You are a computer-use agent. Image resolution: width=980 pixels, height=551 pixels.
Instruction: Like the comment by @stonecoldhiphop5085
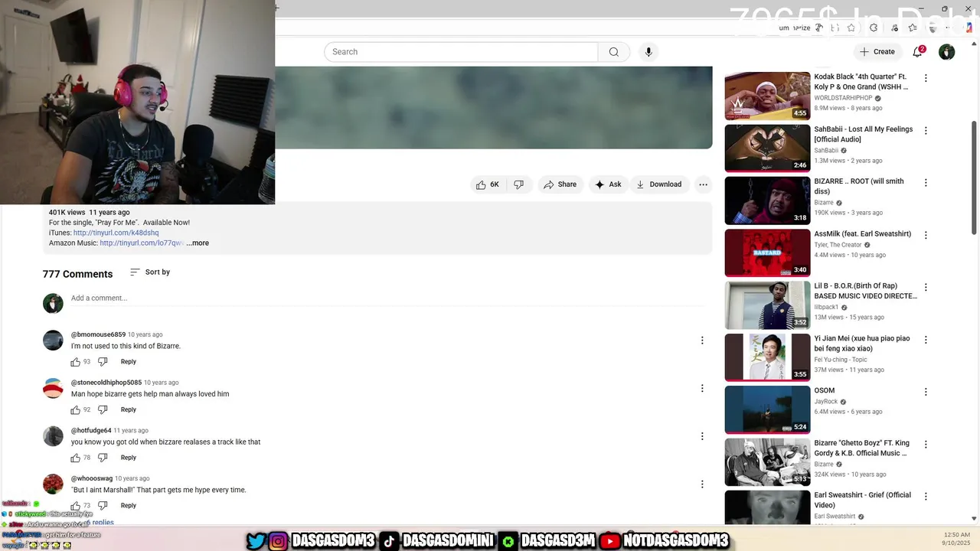(x=76, y=410)
